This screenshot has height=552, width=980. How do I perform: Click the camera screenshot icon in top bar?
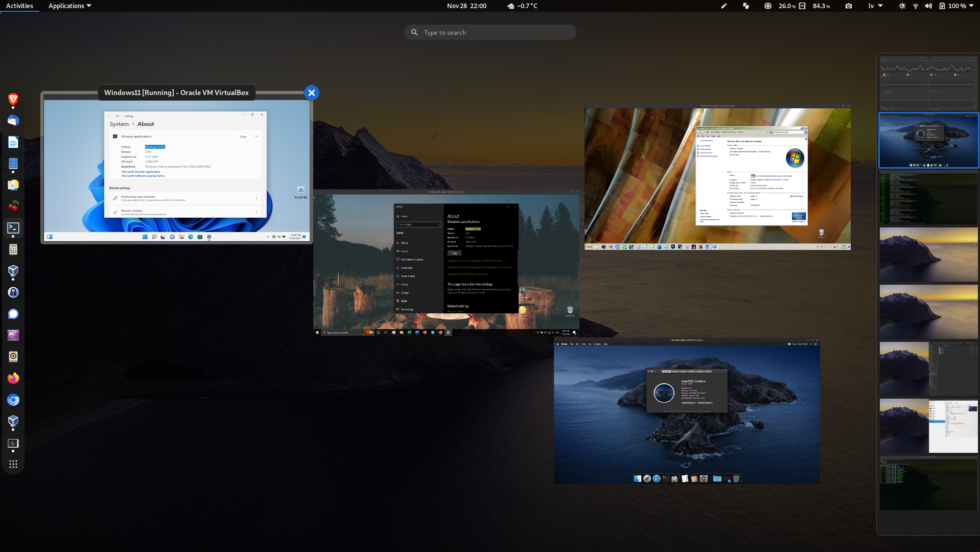[848, 6]
